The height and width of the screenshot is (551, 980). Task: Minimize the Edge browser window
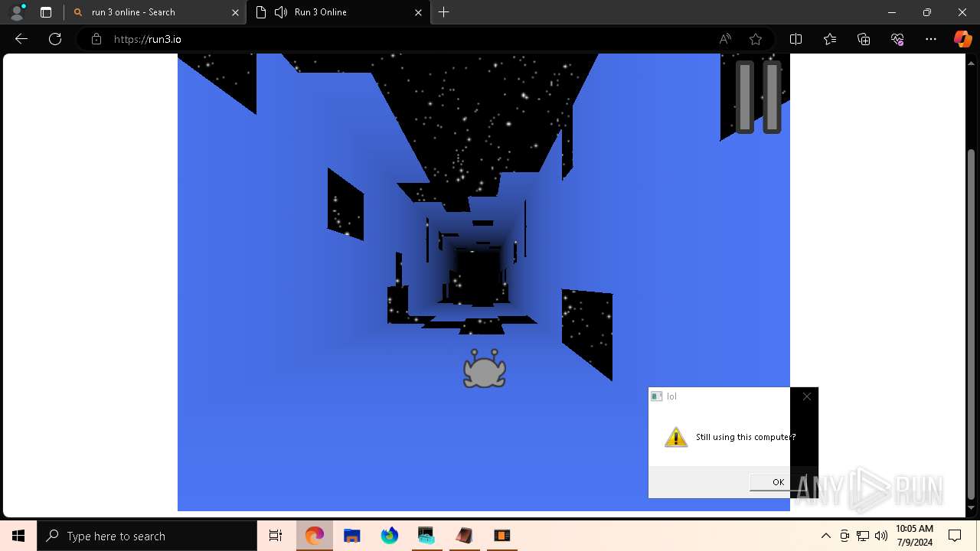coord(892,12)
